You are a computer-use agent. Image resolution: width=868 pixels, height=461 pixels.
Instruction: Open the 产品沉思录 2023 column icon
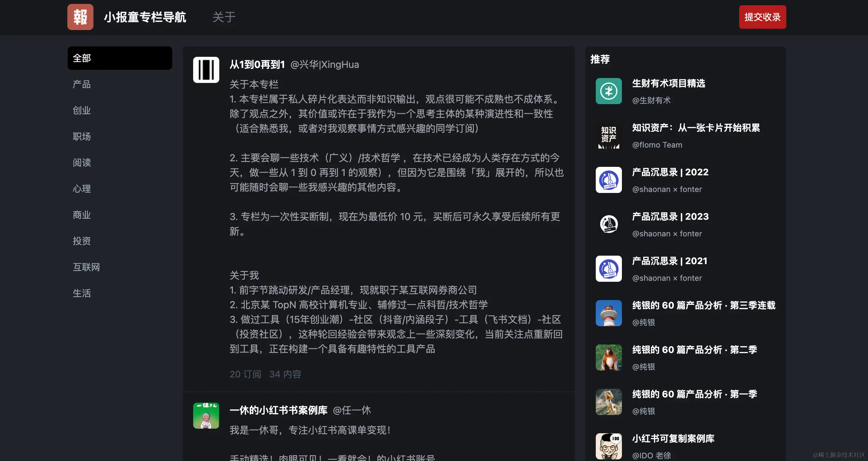coord(609,224)
